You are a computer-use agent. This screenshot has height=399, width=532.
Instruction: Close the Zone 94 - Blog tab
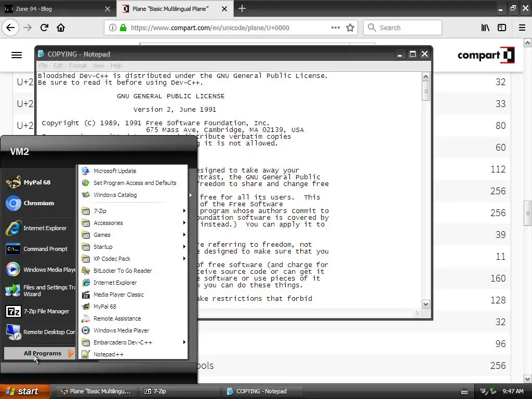[108, 9]
